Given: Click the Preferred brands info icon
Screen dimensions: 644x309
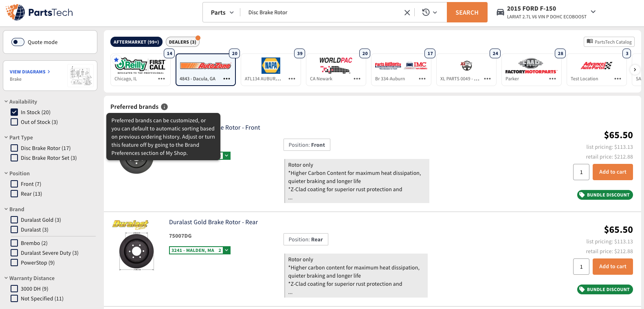Looking at the screenshot, I should (x=164, y=107).
